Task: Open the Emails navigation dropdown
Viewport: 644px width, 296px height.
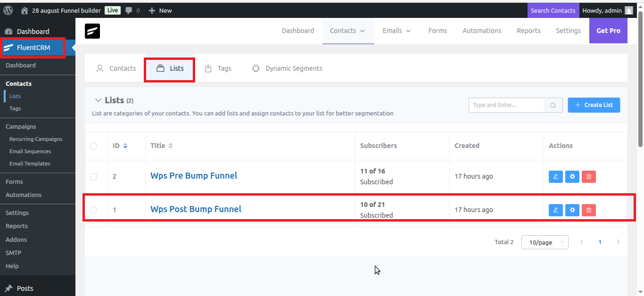Action: pos(396,30)
